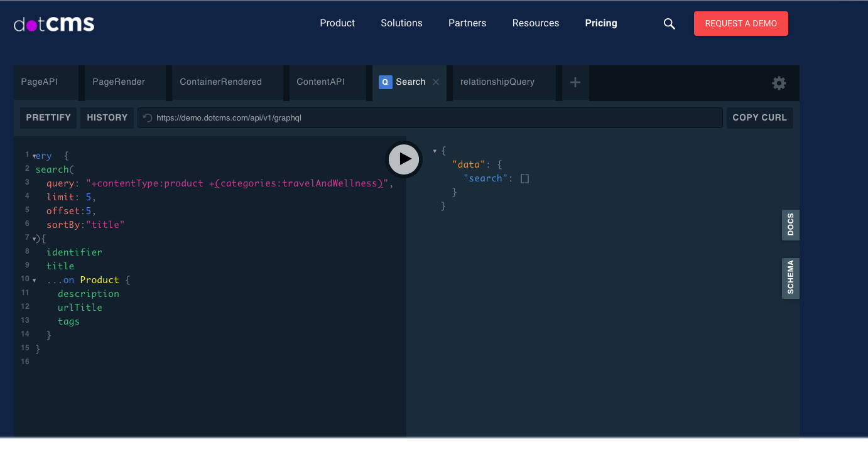Image resolution: width=868 pixels, height=452 pixels.
Task: Open the SCHEMA side panel
Action: pos(790,278)
